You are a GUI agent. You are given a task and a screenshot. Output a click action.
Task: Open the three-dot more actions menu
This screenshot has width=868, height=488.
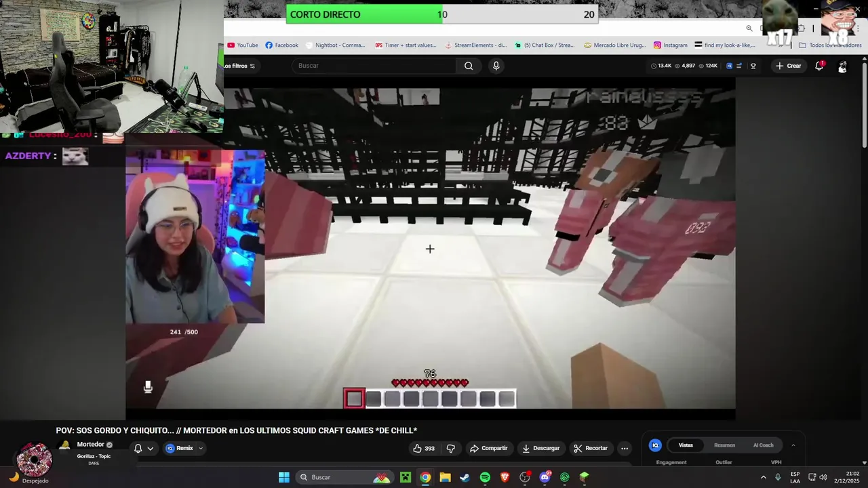(x=625, y=448)
